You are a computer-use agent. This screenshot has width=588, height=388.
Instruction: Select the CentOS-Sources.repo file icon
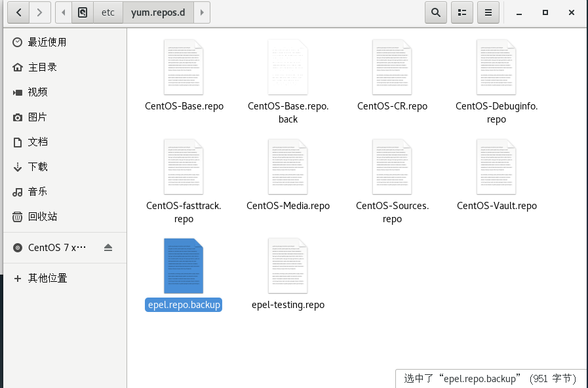coord(392,167)
